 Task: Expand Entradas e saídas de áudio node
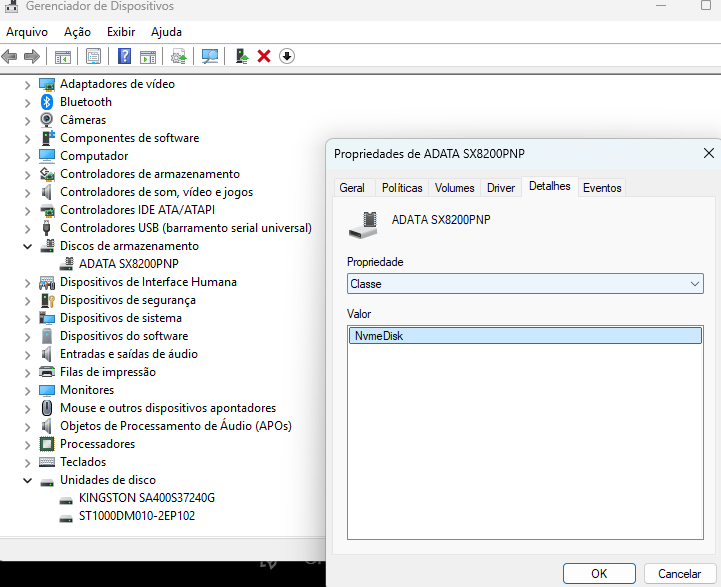coord(27,354)
